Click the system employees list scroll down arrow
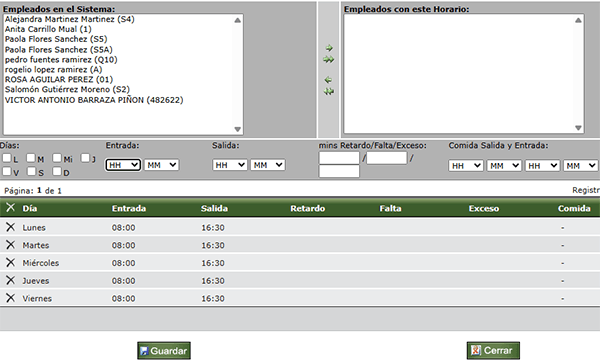 [238, 129]
